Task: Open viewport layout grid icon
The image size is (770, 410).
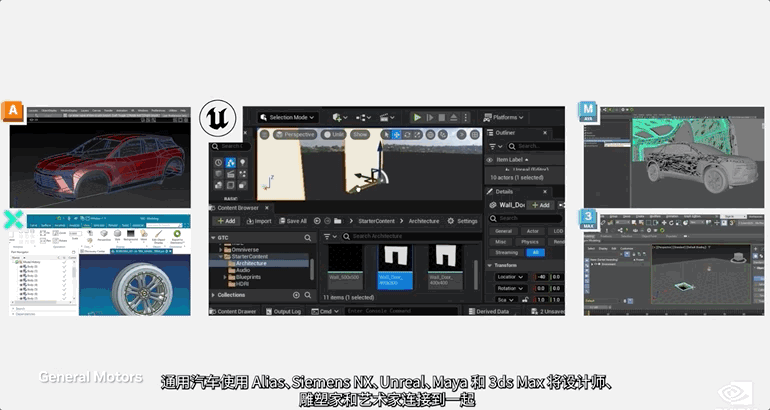Action: point(474,135)
